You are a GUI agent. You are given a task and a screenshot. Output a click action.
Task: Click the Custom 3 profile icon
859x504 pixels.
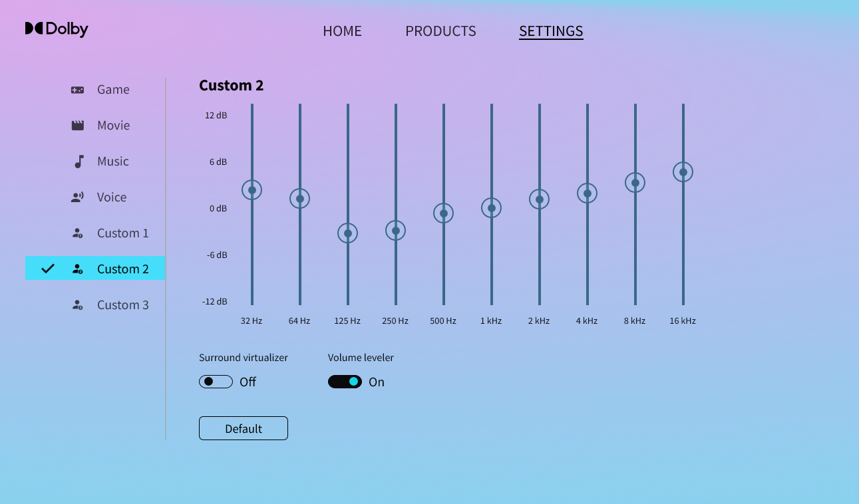coord(78,305)
